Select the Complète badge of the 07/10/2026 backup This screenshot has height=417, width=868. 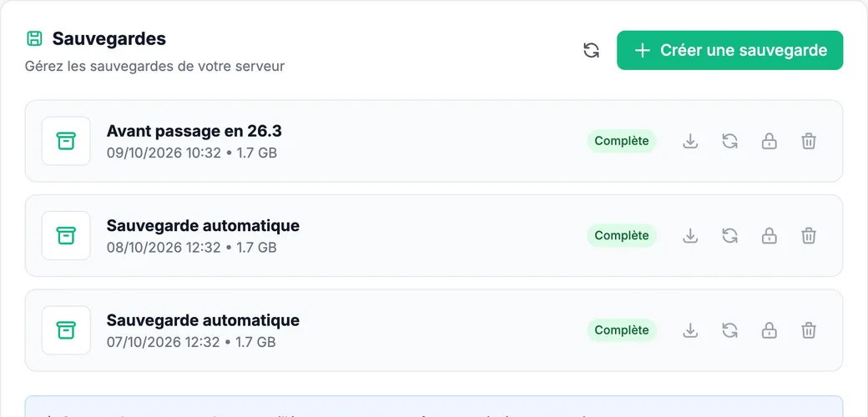coord(622,330)
